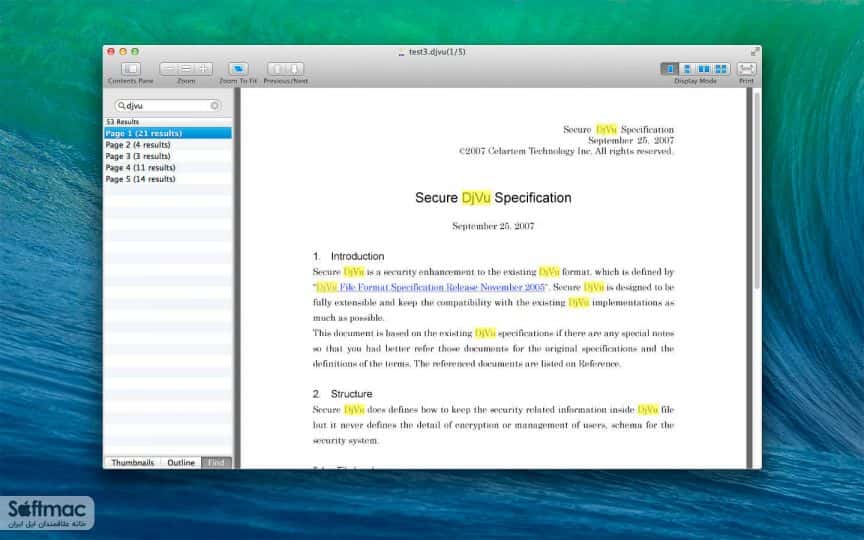Click the '1. Introduction' heading
Viewport: 864px width, 540px height.
[x=348, y=256]
